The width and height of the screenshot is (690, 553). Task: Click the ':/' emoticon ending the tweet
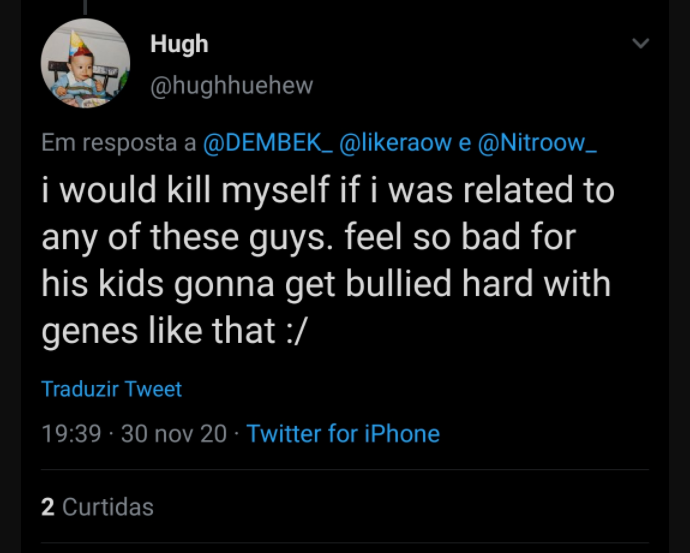294,331
